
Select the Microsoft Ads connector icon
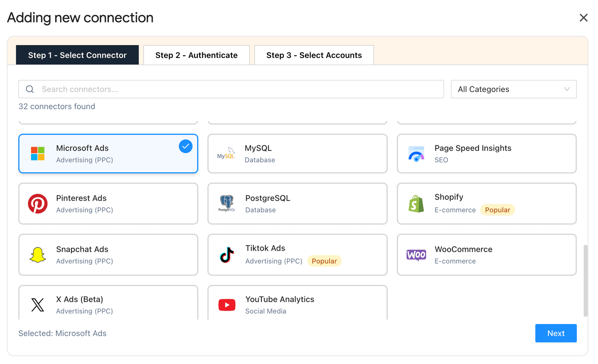tap(38, 153)
